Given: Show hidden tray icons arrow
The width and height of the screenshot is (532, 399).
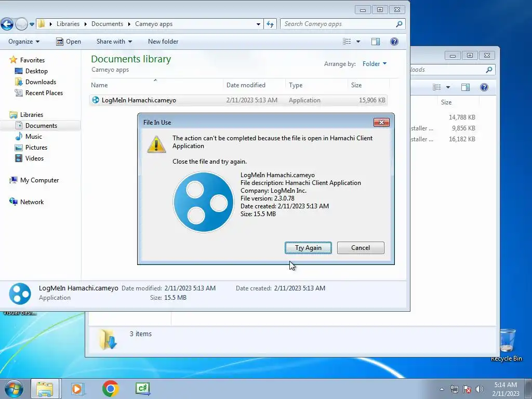Looking at the screenshot, I should pyautogui.click(x=442, y=389).
